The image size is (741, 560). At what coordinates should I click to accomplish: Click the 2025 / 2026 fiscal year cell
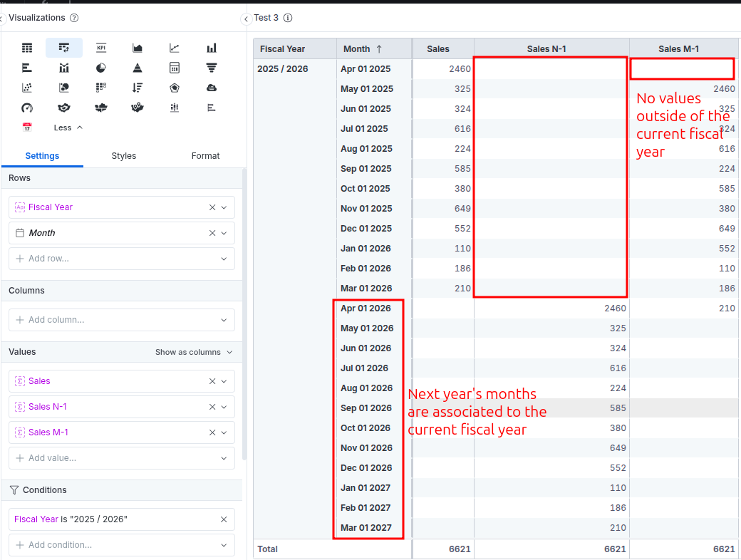tap(283, 69)
